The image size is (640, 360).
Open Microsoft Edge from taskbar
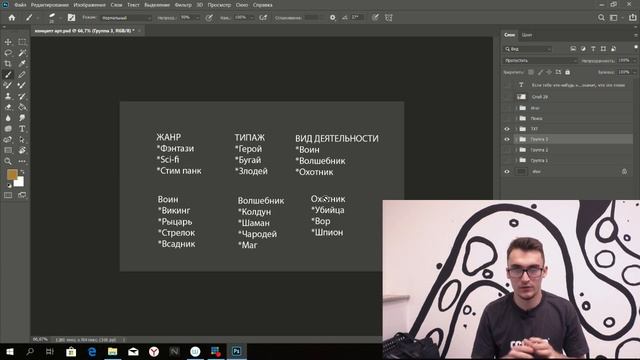coord(92,351)
